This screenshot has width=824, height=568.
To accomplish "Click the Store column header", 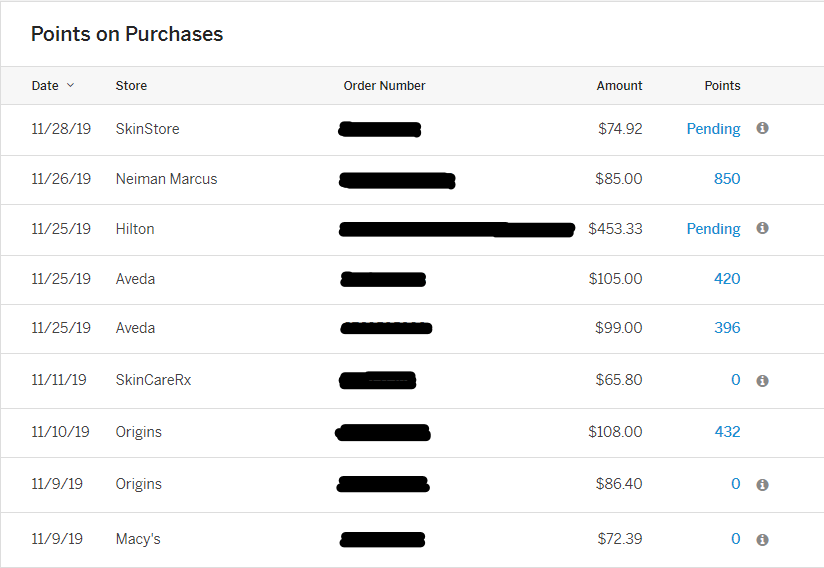I will click(131, 86).
